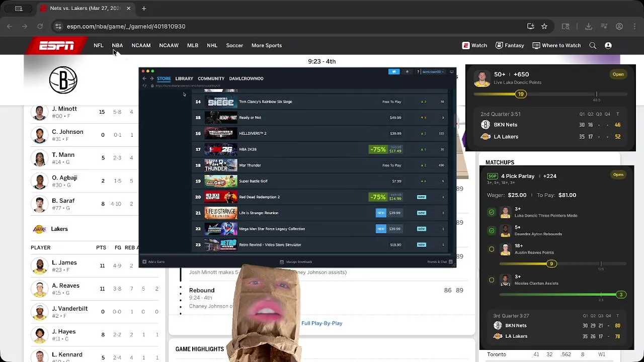Click Fantasy link in ESPN header
The image size is (644, 362).
tap(510, 46)
